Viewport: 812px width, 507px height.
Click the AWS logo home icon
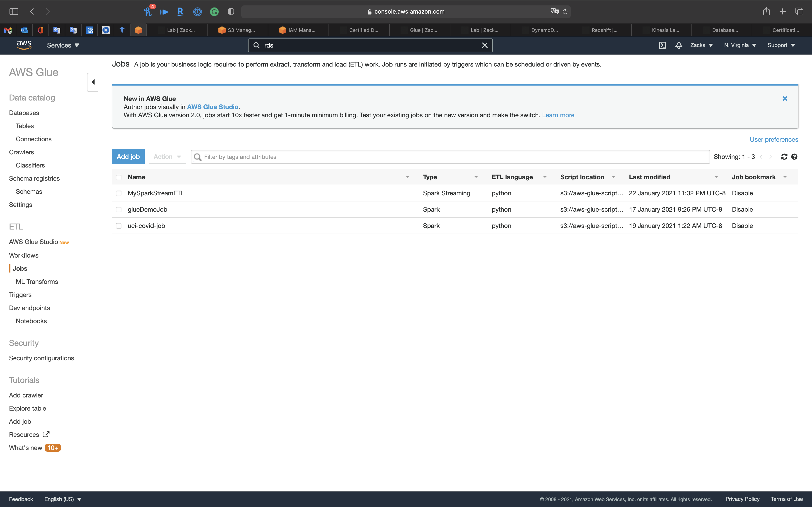click(x=24, y=45)
